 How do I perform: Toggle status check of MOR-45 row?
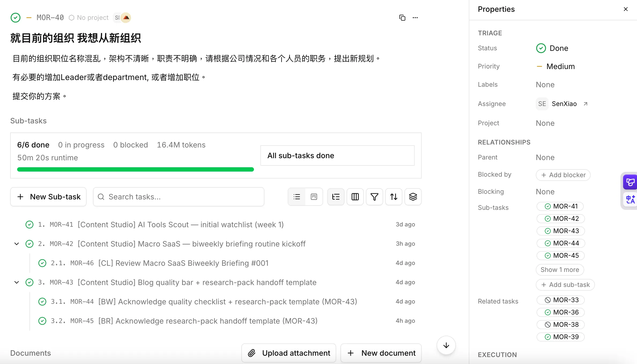[x=42, y=321]
